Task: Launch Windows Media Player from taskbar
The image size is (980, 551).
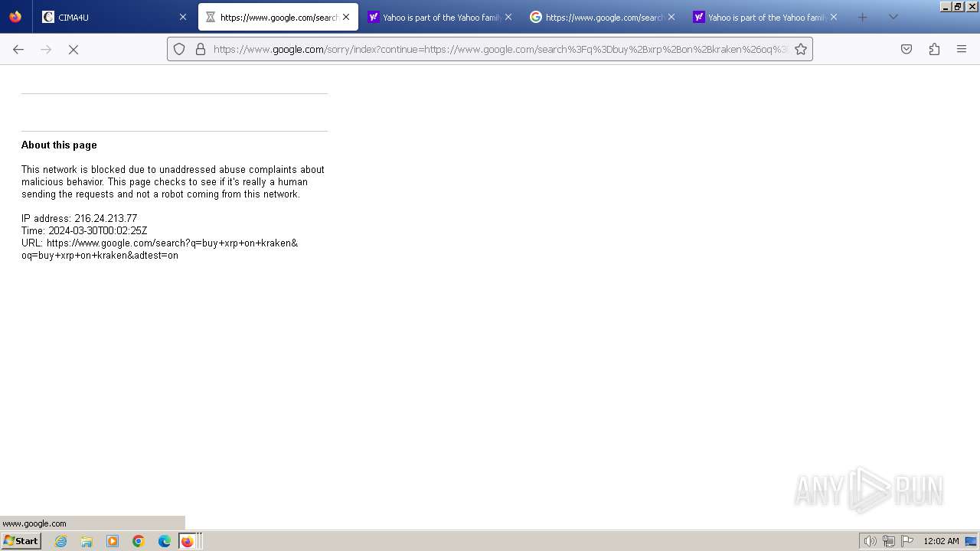Action: [113, 541]
